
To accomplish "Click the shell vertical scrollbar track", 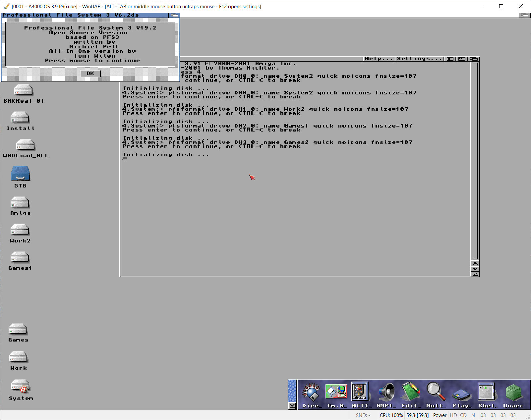I will pyautogui.click(x=475, y=161).
